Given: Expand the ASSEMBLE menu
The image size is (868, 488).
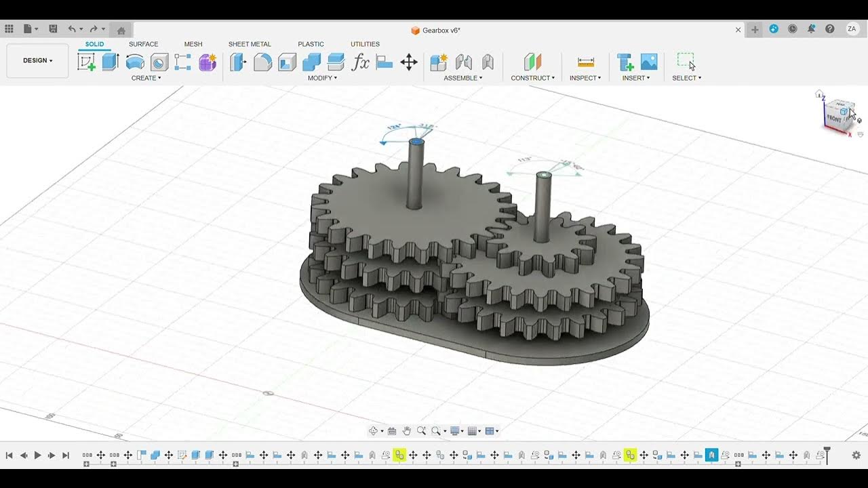Looking at the screenshot, I should pos(463,78).
